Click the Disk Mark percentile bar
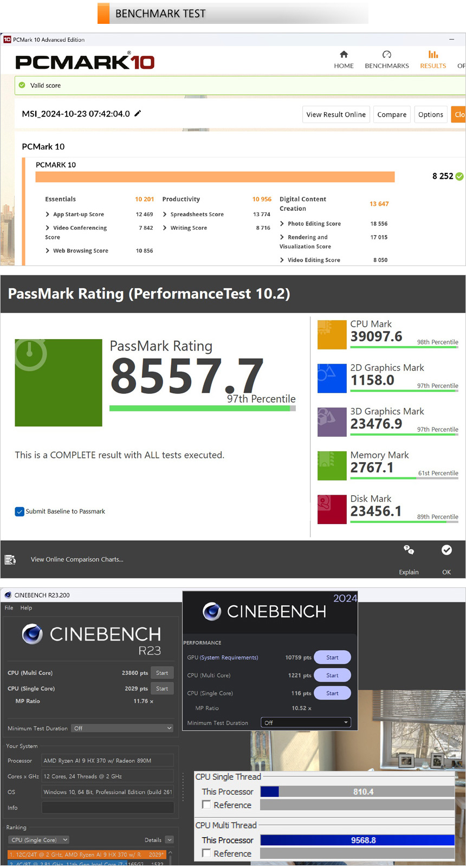The width and height of the screenshot is (466, 868). tap(404, 522)
